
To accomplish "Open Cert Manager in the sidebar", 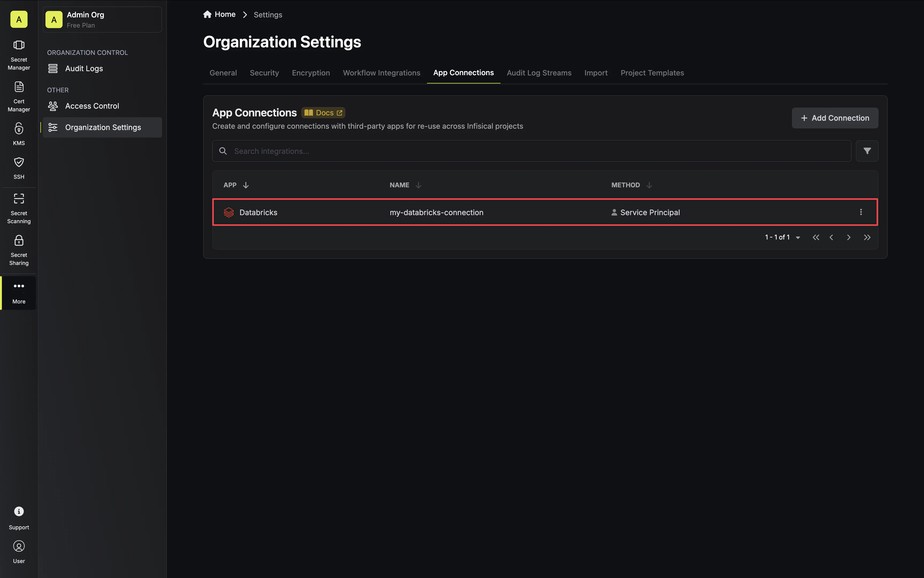I will point(19,97).
